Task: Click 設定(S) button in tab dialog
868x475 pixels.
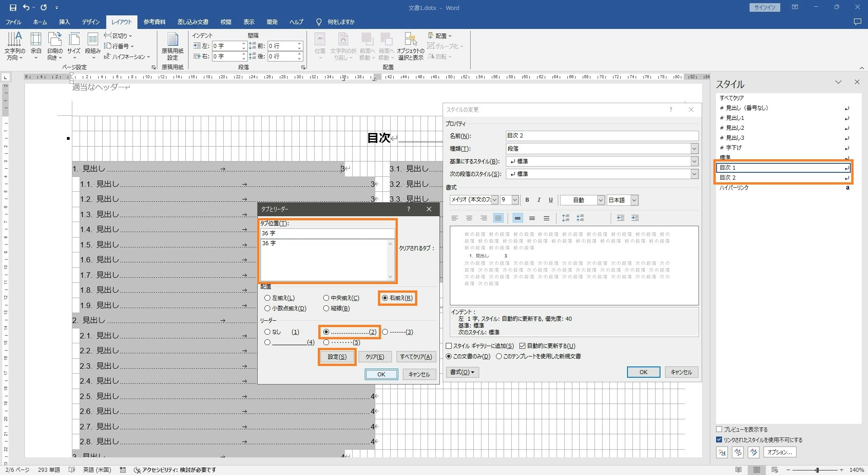Action: (x=337, y=357)
